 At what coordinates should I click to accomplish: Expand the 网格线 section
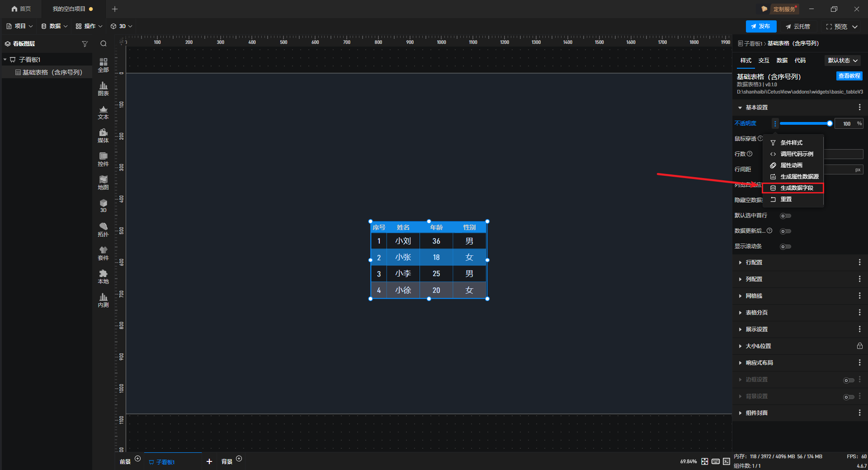point(754,296)
